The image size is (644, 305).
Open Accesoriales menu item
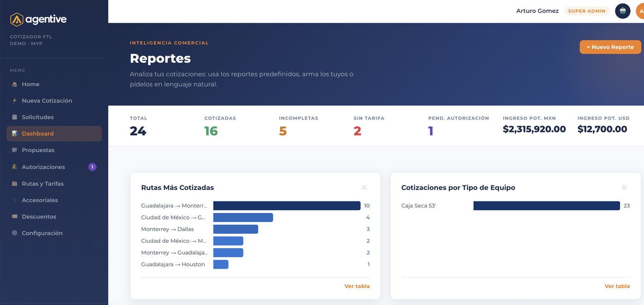54,200
